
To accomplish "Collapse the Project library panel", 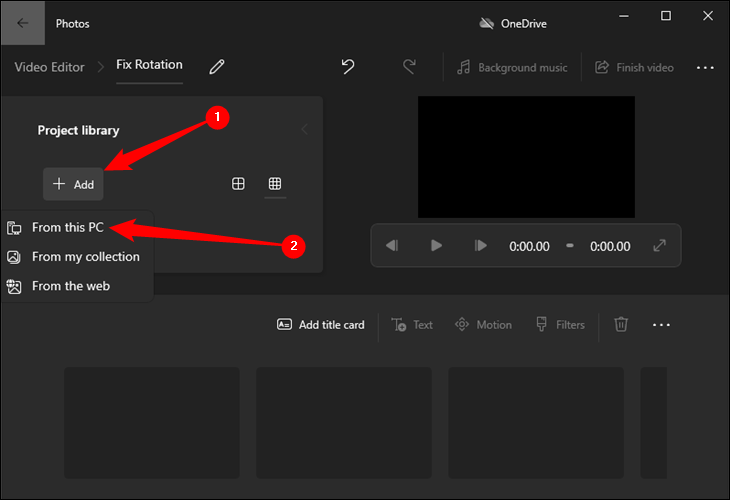I will pyautogui.click(x=305, y=130).
